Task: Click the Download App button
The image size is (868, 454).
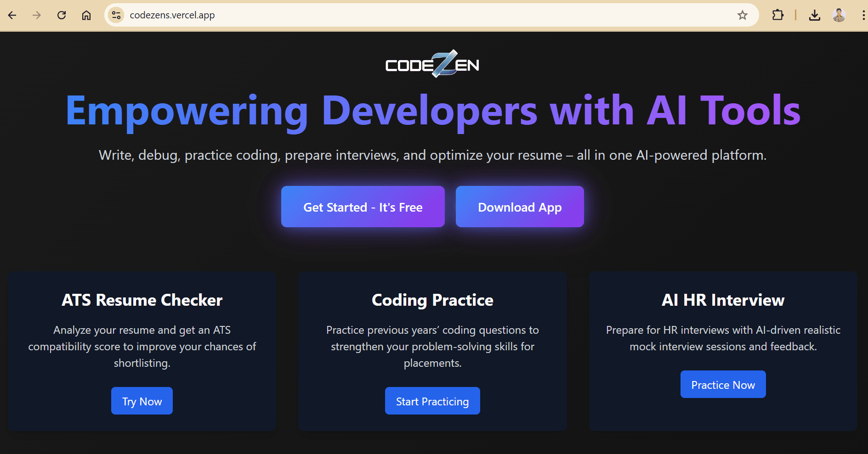Action: tap(520, 207)
